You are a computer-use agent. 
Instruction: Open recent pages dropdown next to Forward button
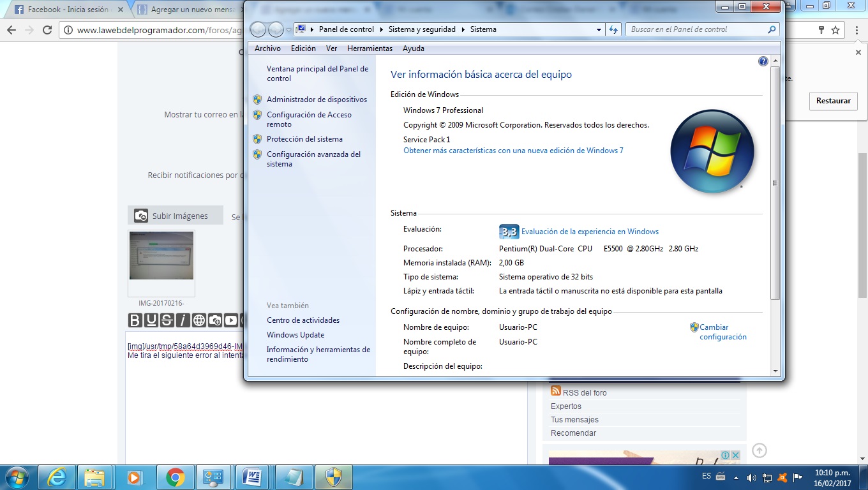(x=288, y=29)
